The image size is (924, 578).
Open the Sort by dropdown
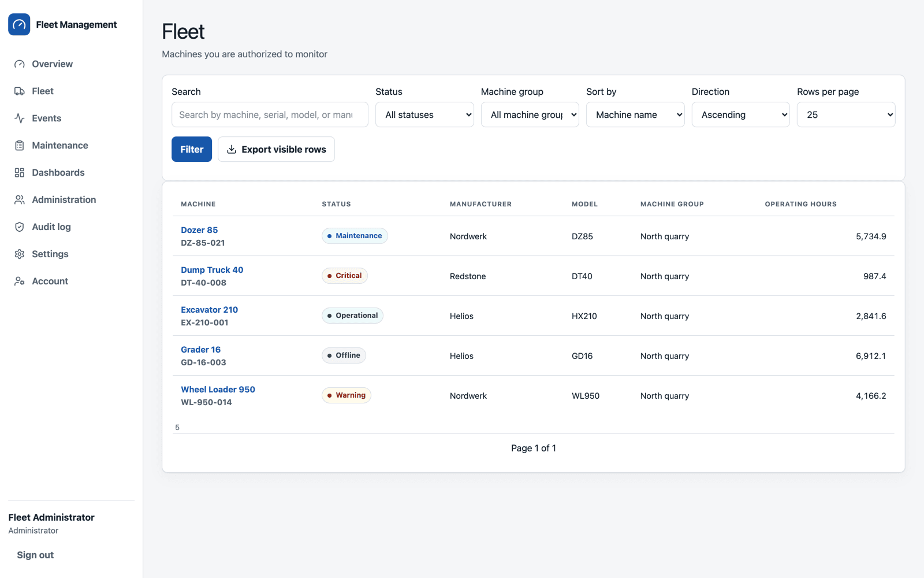tap(635, 114)
